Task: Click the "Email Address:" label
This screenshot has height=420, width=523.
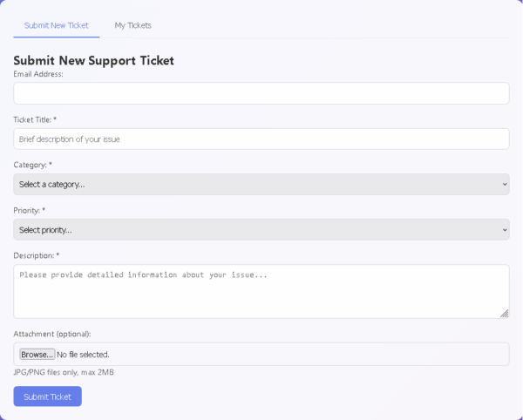Action: coord(38,74)
